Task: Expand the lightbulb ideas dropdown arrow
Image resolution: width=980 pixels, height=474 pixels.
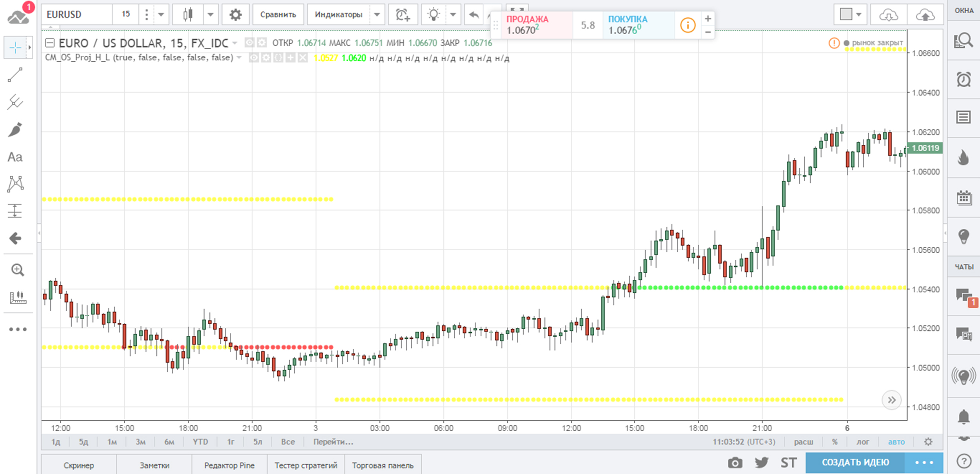Action: click(453, 15)
